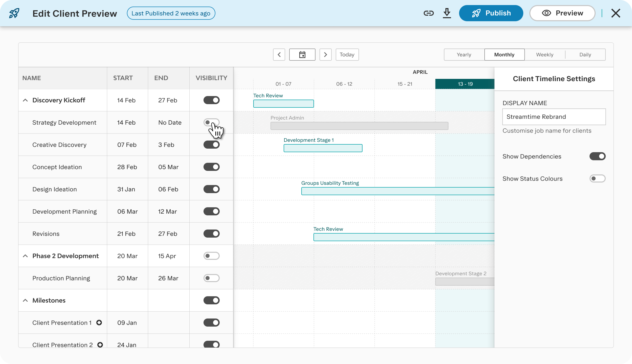The height and width of the screenshot is (364, 632).
Task: Edit the Streamtime Rebrand display name field
Action: tap(554, 117)
